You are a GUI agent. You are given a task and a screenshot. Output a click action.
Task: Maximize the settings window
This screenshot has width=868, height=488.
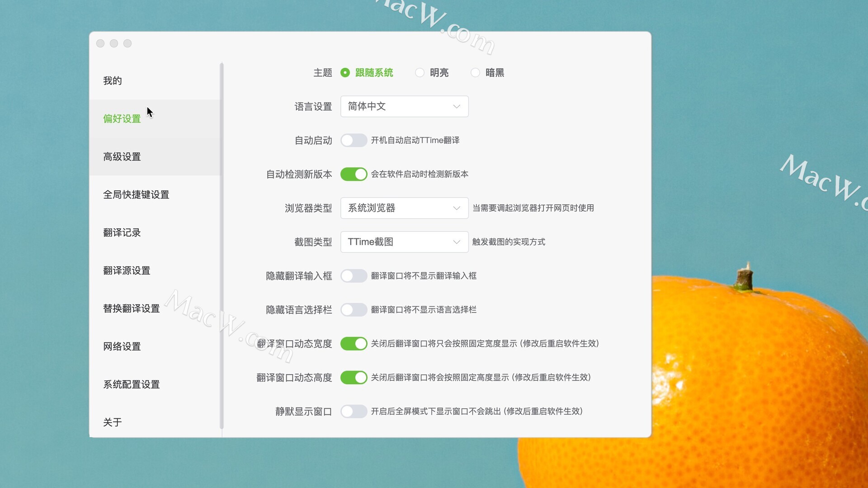pos(127,43)
